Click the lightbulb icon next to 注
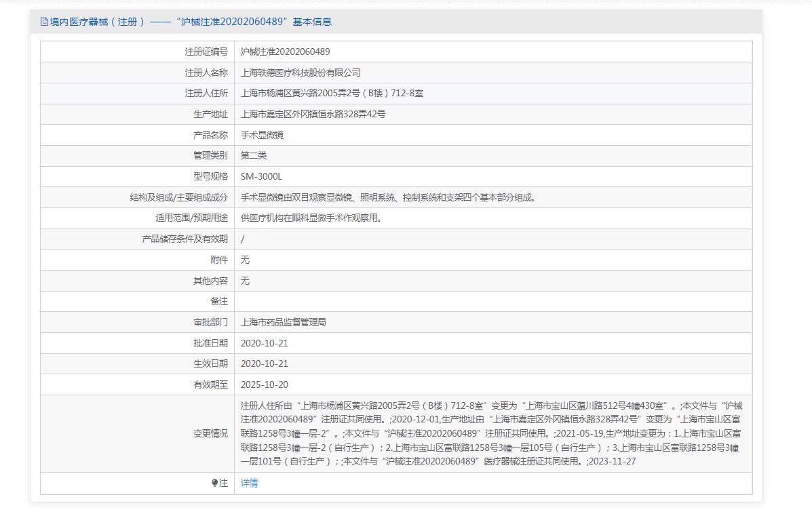This screenshot has width=812, height=516. [x=214, y=483]
